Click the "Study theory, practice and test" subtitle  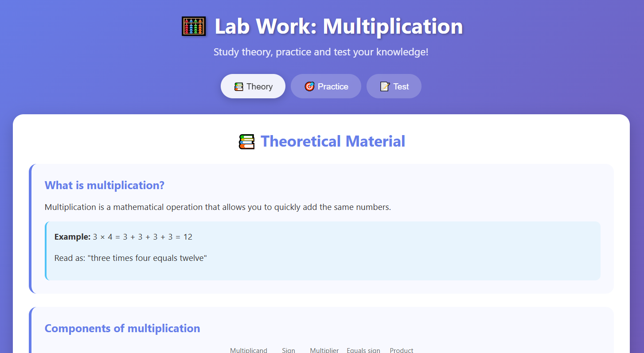coord(321,52)
